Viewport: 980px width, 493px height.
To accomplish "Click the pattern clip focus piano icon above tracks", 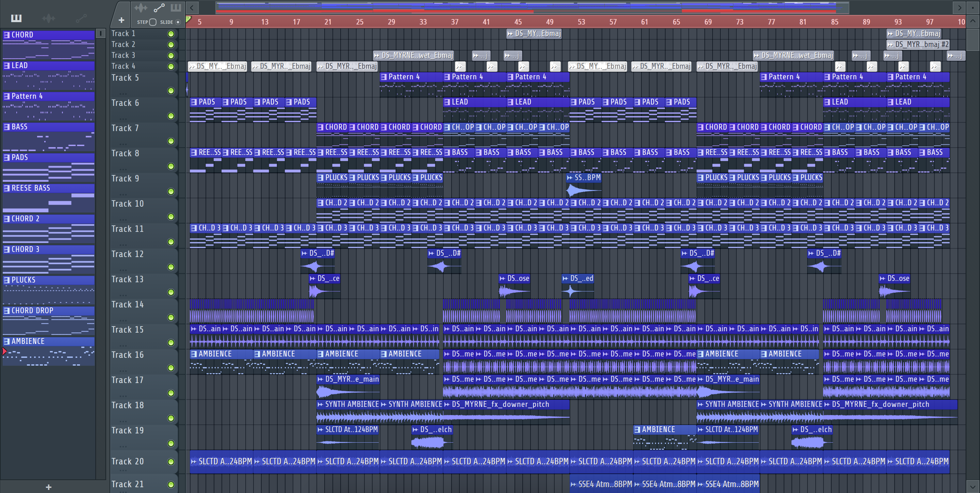I will click(x=176, y=7).
